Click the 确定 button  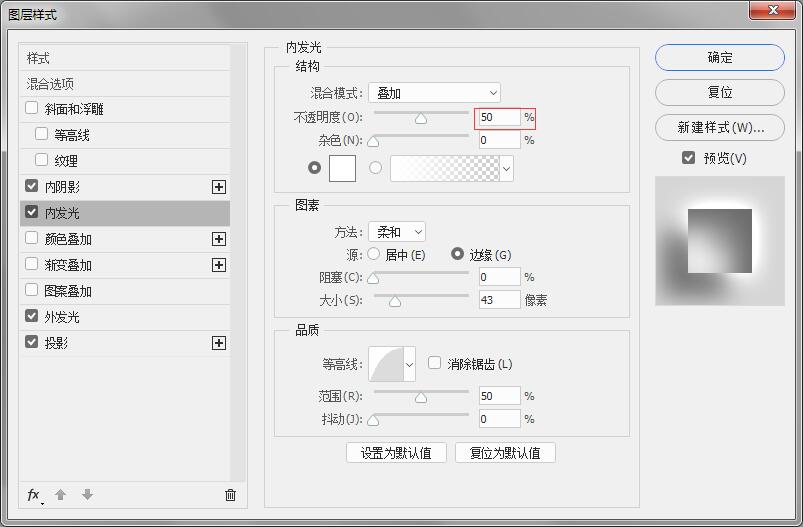pyautogui.click(x=720, y=57)
